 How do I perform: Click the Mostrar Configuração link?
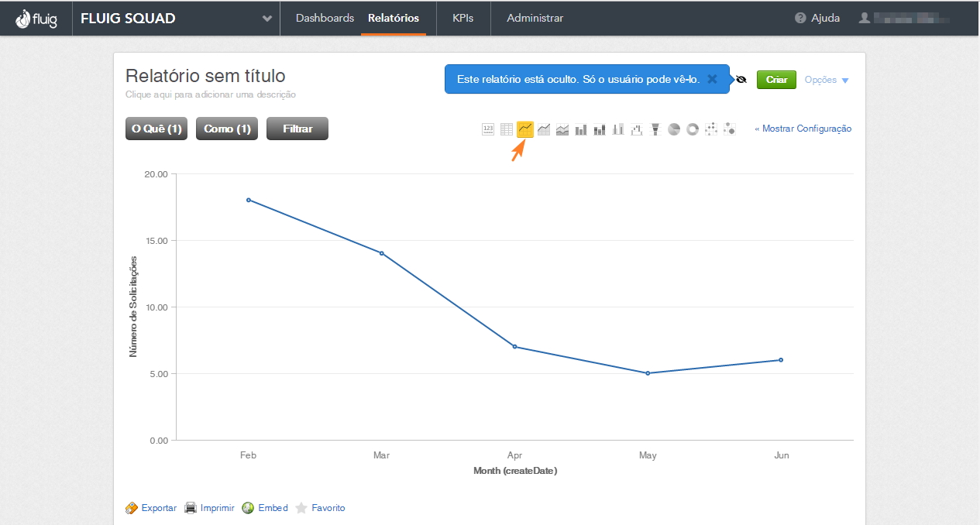tap(803, 129)
